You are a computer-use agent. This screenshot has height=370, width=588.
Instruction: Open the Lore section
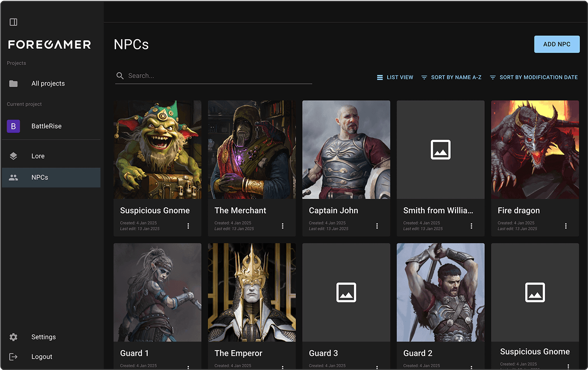click(x=38, y=156)
